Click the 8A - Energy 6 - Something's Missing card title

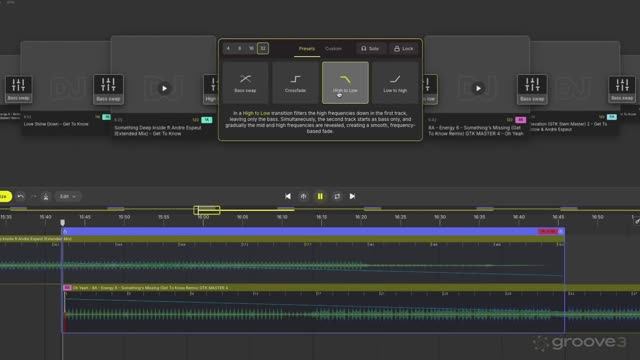point(476,131)
